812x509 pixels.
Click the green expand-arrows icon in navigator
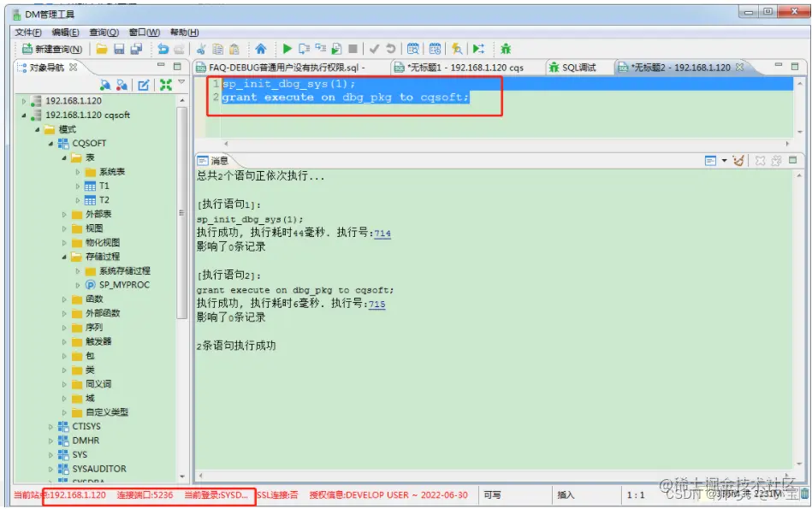tap(166, 85)
